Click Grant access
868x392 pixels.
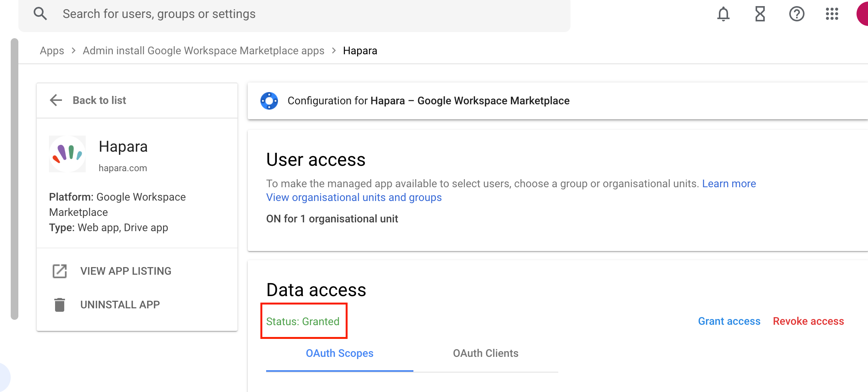click(x=729, y=321)
